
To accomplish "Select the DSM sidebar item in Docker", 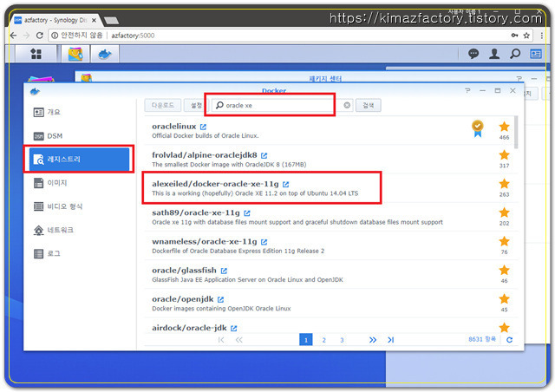I will (x=80, y=136).
